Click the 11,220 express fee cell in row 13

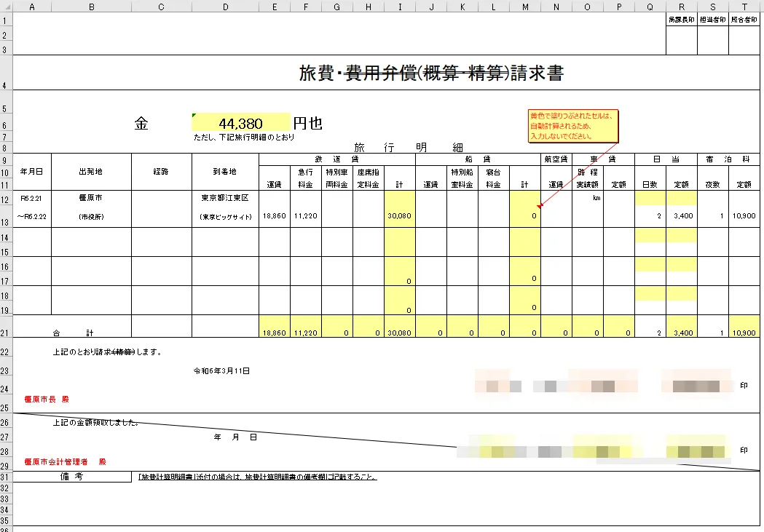pyautogui.click(x=305, y=216)
